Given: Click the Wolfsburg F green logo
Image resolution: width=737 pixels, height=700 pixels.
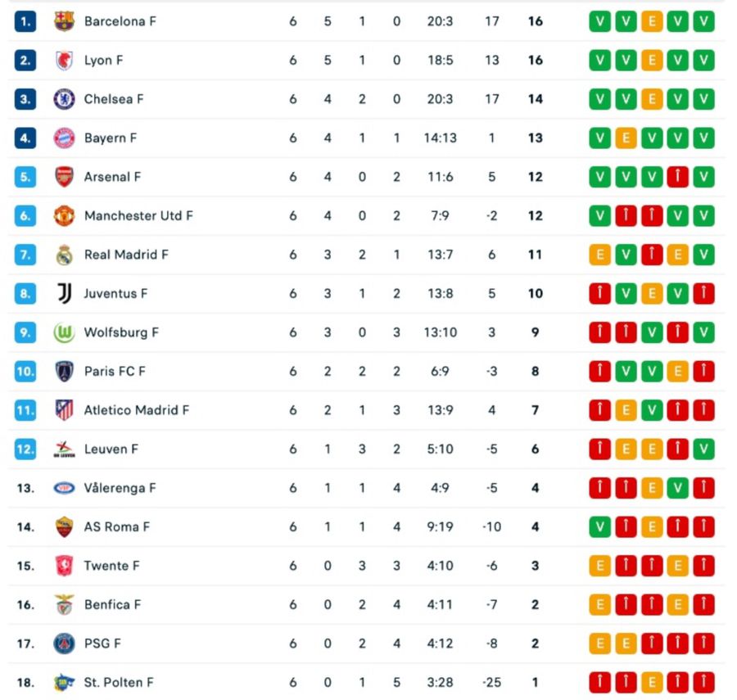Looking at the screenshot, I should (x=64, y=332).
